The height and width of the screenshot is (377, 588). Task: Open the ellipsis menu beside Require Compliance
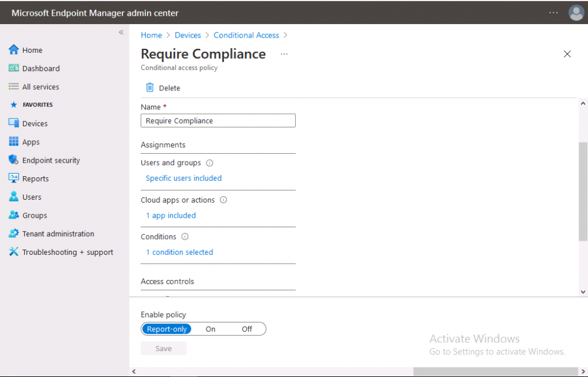point(284,54)
